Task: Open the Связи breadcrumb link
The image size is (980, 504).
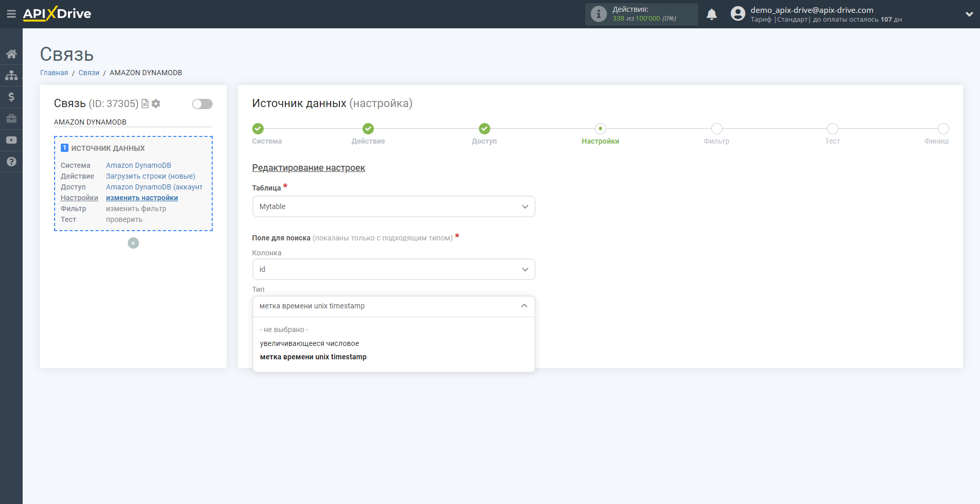Action: 89,73
